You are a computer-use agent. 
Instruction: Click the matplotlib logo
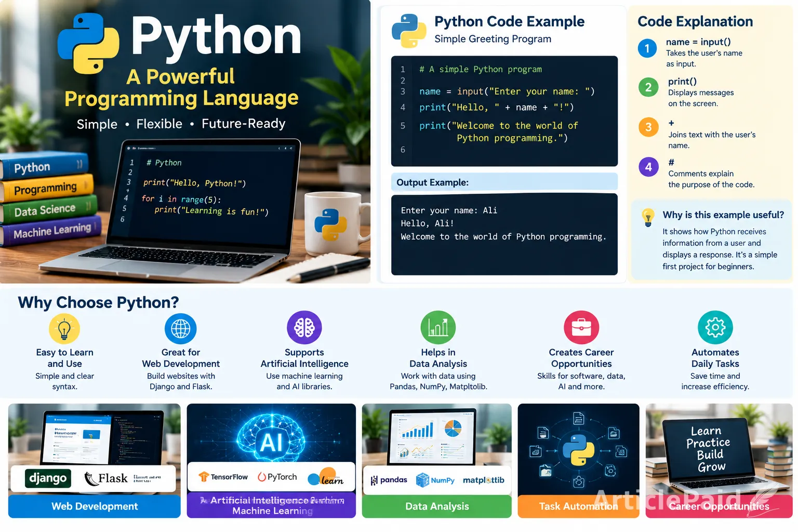[x=484, y=480]
